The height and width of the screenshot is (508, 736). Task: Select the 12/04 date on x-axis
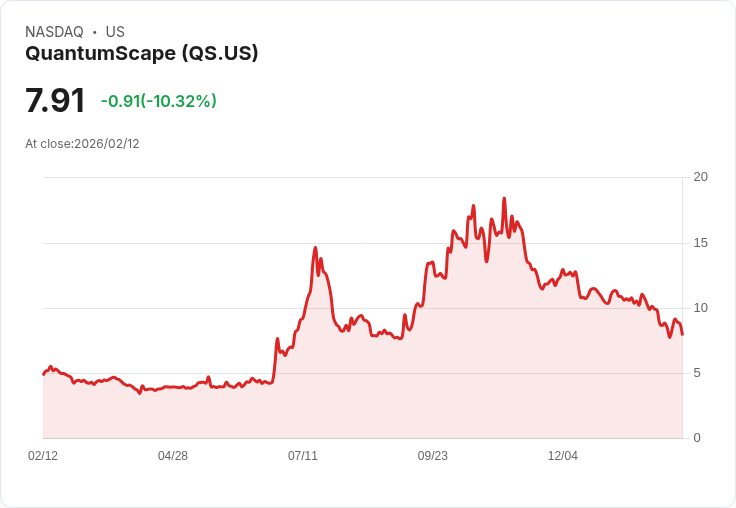point(563,456)
